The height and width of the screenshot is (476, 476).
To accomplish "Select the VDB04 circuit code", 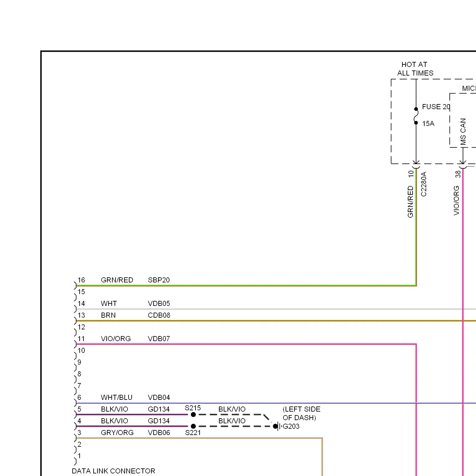I will [159, 398].
